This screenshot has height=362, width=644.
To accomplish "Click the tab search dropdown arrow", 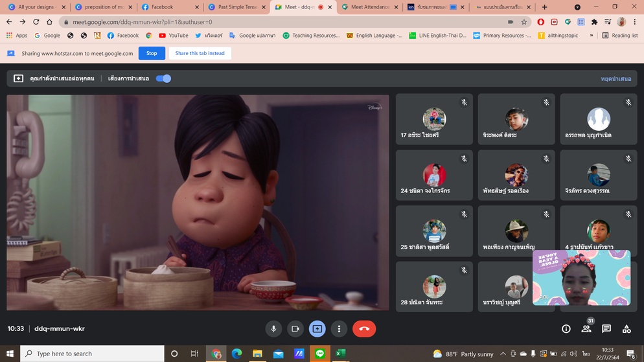I will [x=577, y=7].
